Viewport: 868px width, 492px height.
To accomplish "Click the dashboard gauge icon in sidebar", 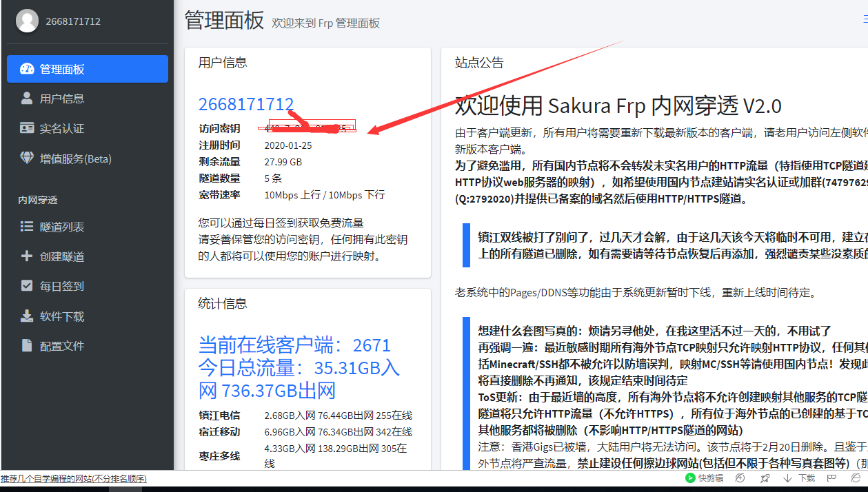I will (x=27, y=69).
